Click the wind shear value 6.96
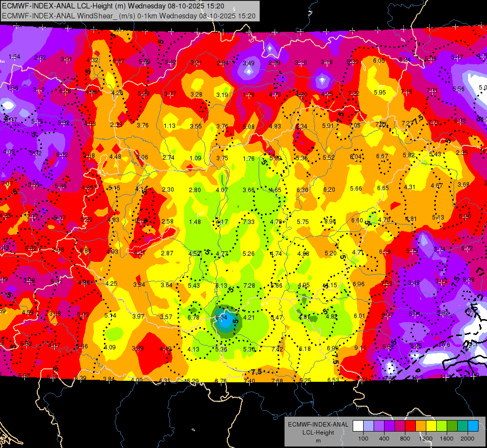The height and width of the screenshot is (448, 487). 359,284
